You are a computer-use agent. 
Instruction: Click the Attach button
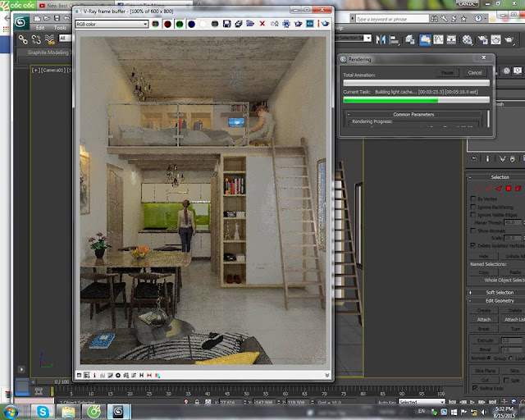[x=483, y=320]
